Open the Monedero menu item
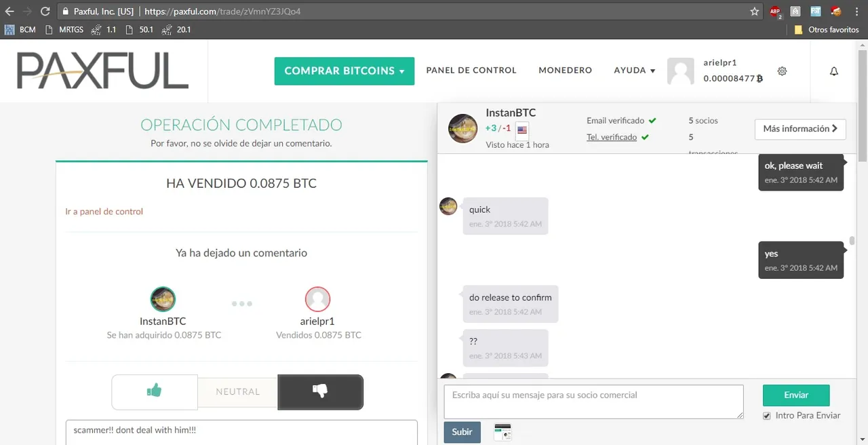 [565, 71]
